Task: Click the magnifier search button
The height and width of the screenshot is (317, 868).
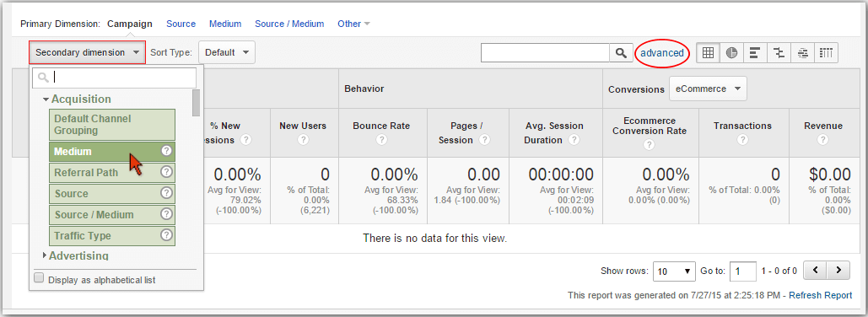Action: pos(621,52)
